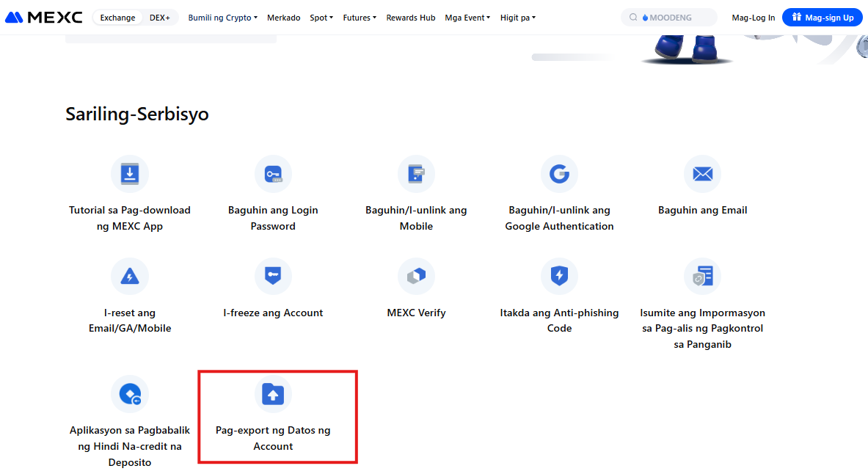Open the Pag-export ng Datos folder icon
The height and width of the screenshot is (474, 868).
(273, 394)
